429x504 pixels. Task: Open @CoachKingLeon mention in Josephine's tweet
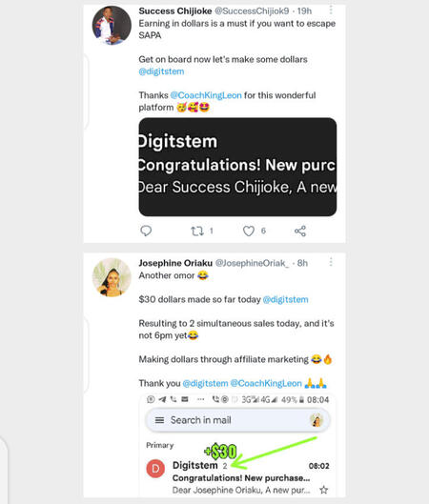coord(266,383)
